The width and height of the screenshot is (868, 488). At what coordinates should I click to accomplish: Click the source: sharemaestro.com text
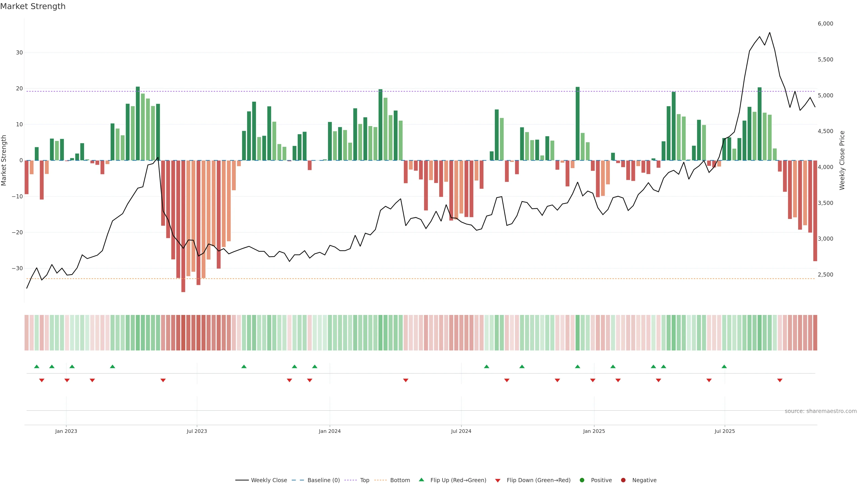coord(821,411)
